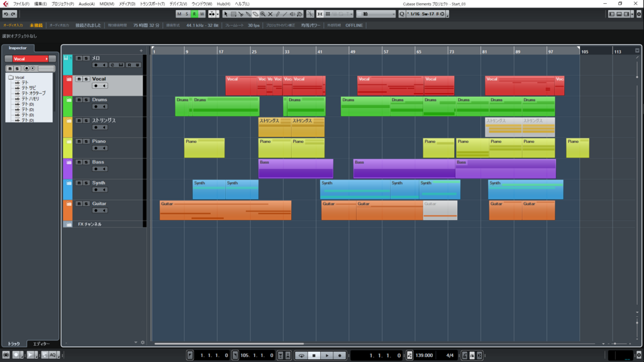Mute the Vocal track
The height and width of the screenshot is (362, 644).
pos(79,79)
